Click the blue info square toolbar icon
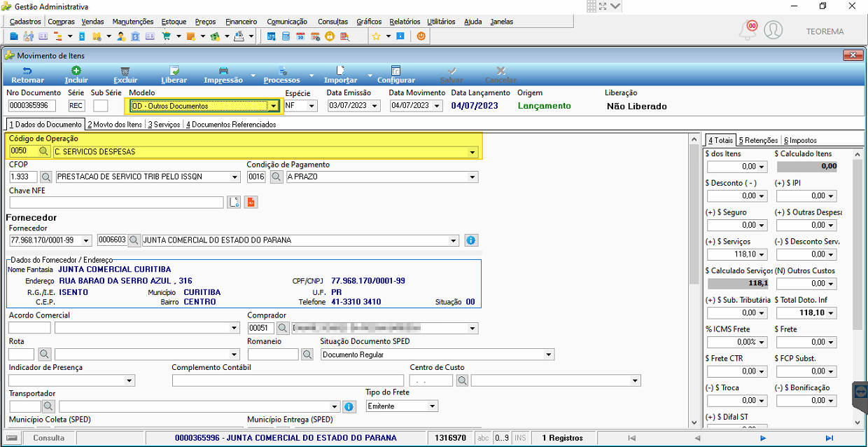Viewport: 868px width, 447px height. tap(400, 36)
